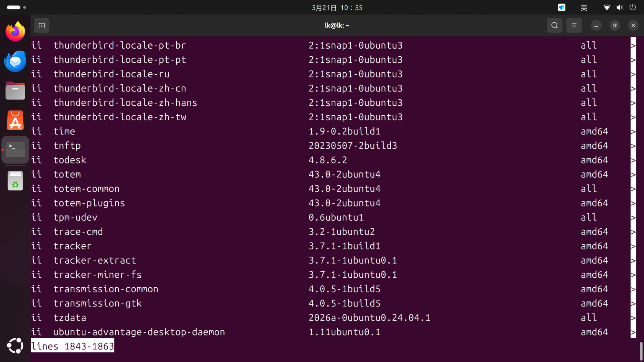
Task: Open Ubuntu App Center from dock
Action: click(x=15, y=121)
